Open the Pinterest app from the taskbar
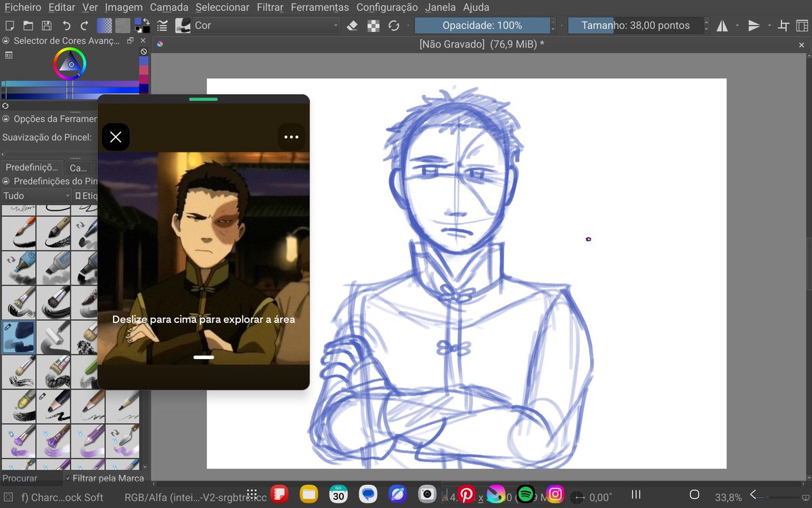 click(466, 494)
